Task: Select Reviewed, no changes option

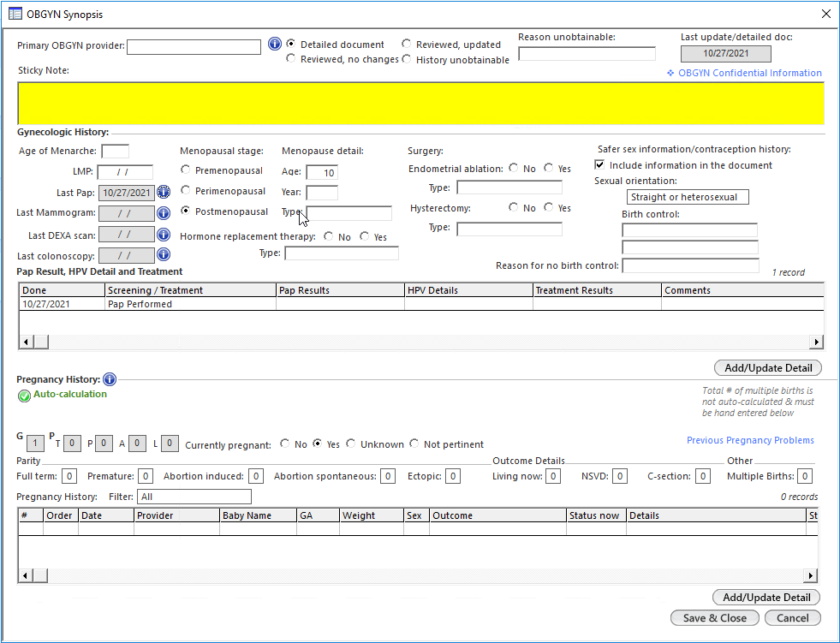Action: click(291, 58)
